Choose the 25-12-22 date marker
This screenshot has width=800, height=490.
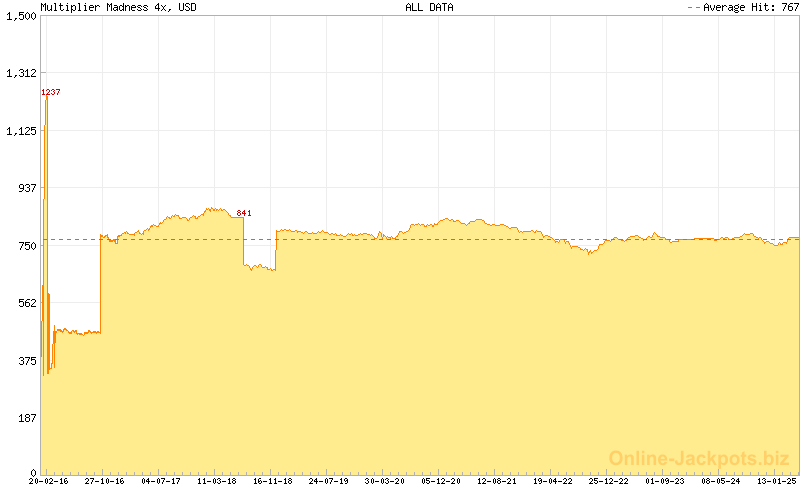[609, 481]
